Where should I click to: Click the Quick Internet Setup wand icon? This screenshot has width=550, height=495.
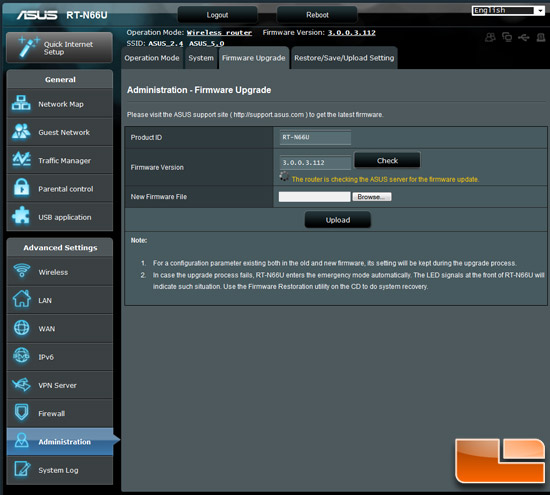pos(28,47)
